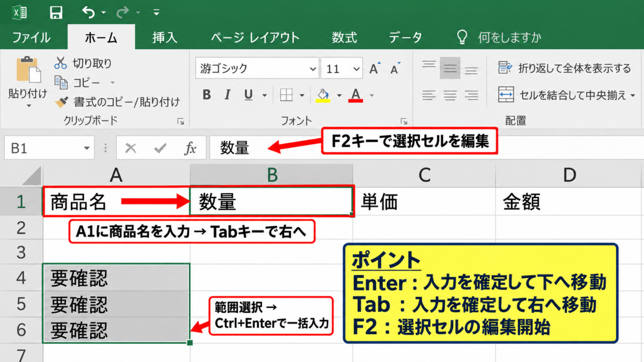Apply cell borders with the border icon
644x362 pixels.
click(x=286, y=95)
